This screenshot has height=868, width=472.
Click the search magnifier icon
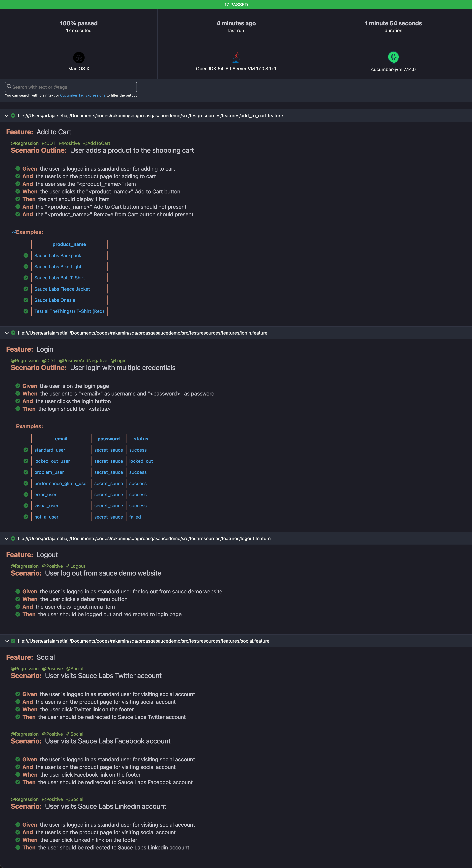pyautogui.click(x=9, y=87)
